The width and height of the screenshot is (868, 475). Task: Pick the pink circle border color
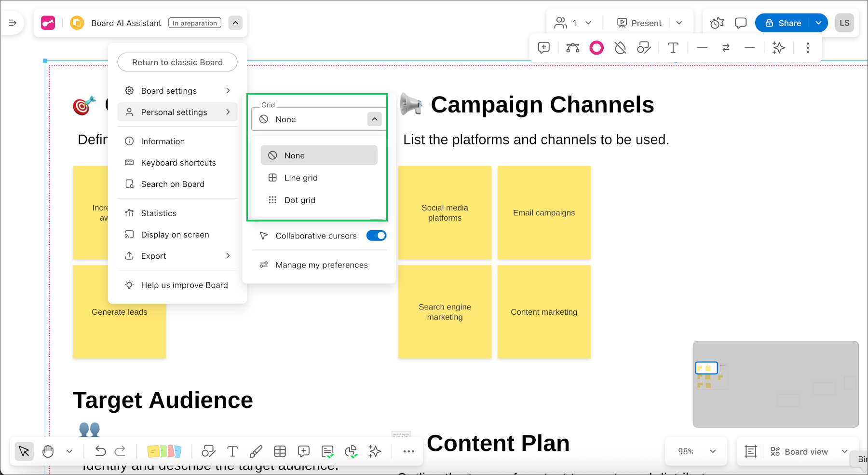(597, 48)
